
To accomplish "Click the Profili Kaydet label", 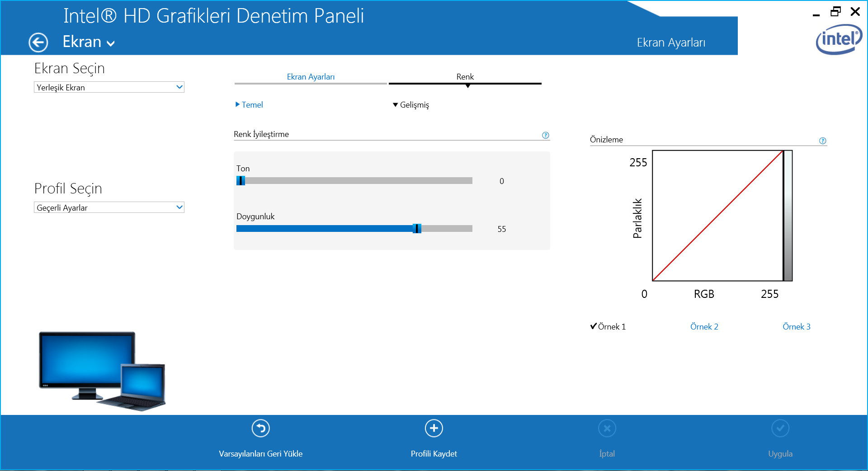I will (x=434, y=454).
